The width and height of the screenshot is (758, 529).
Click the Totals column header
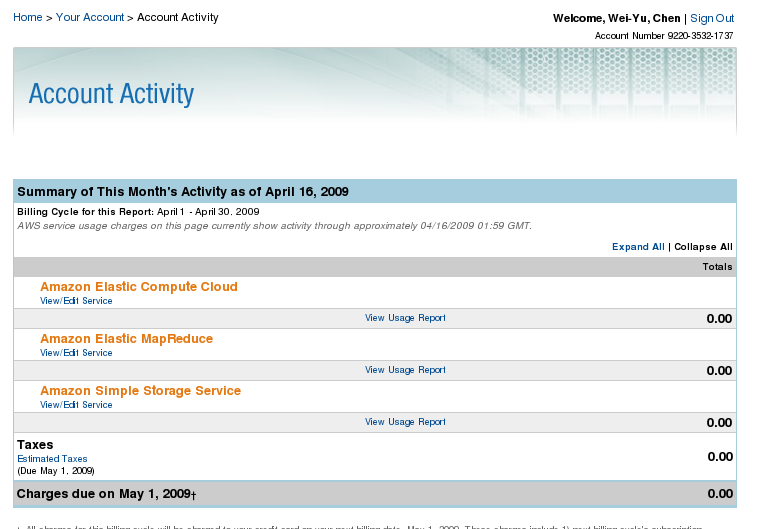[x=717, y=267]
